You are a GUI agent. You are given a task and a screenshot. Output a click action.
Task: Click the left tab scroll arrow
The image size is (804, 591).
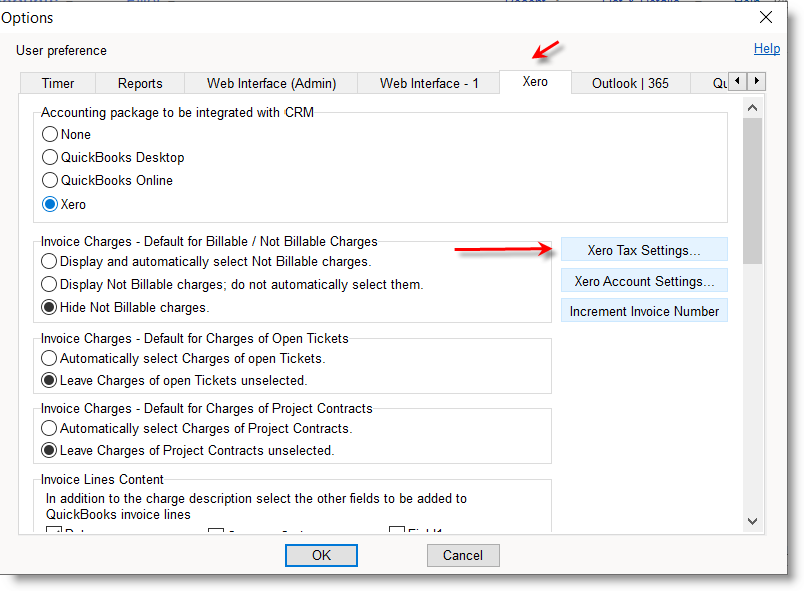point(736,81)
